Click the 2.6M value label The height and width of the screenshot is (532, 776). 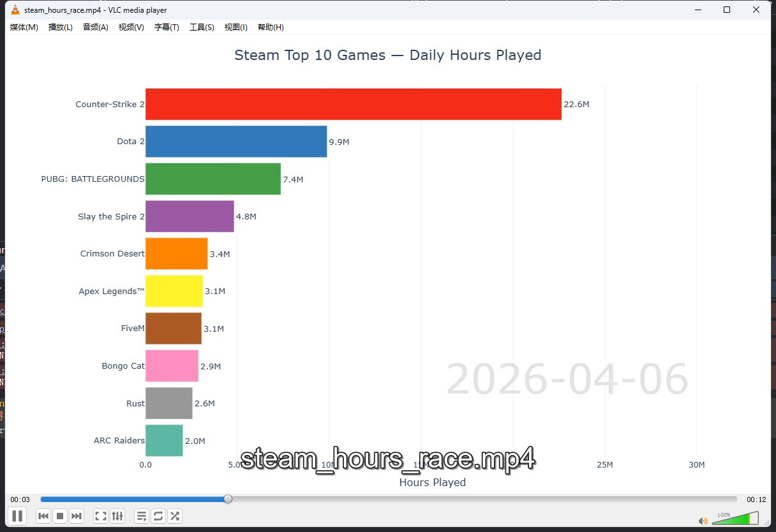point(205,404)
